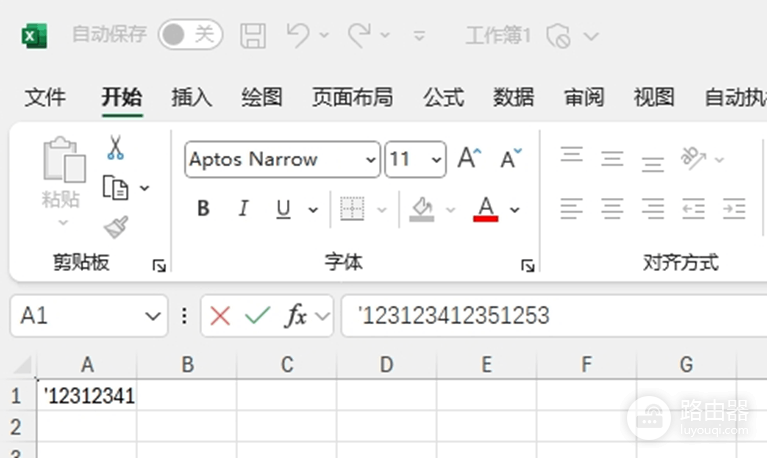Open the Copy options dropdown arrow
This screenshot has height=458, width=767.
(144, 188)
